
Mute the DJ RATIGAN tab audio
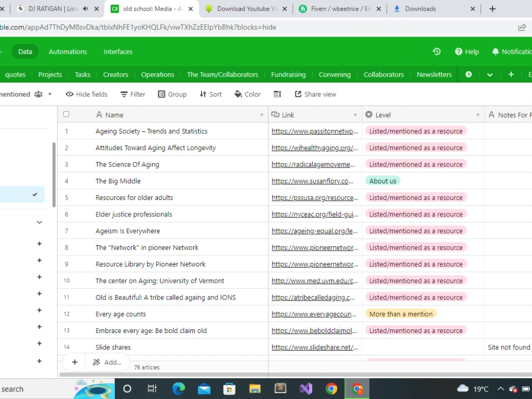tap(86, 9)
